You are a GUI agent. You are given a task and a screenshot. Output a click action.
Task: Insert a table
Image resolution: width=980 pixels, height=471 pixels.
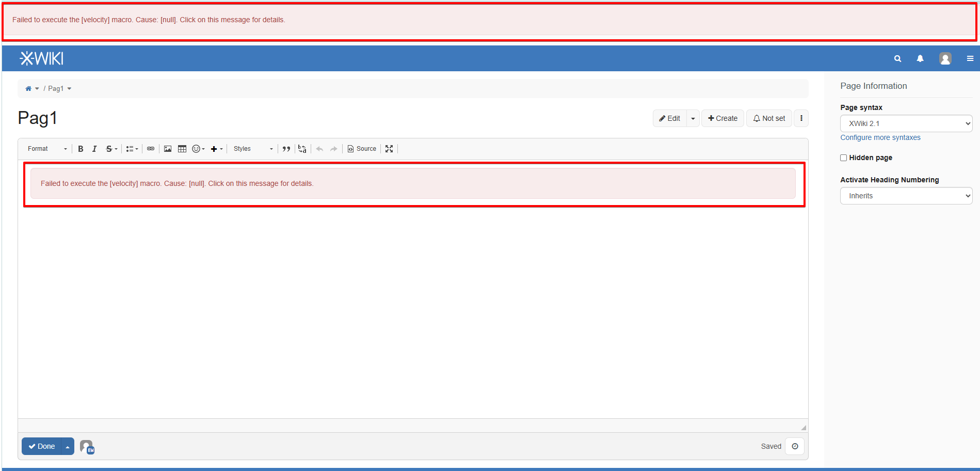(182, 149)
